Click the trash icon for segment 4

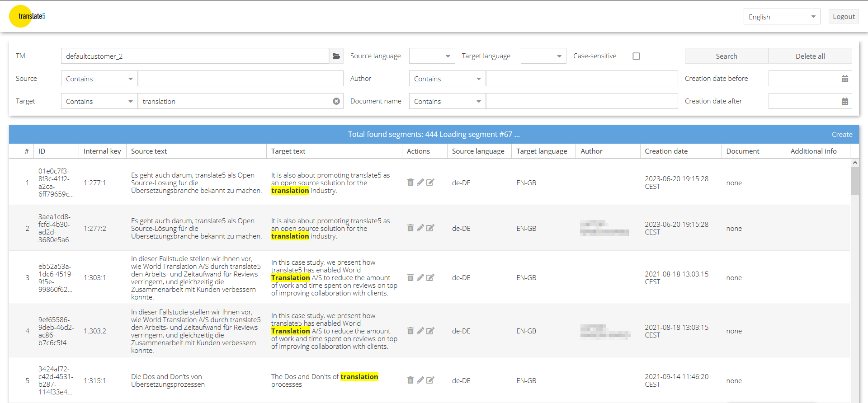pyautogui.click(x=410, y=331)
